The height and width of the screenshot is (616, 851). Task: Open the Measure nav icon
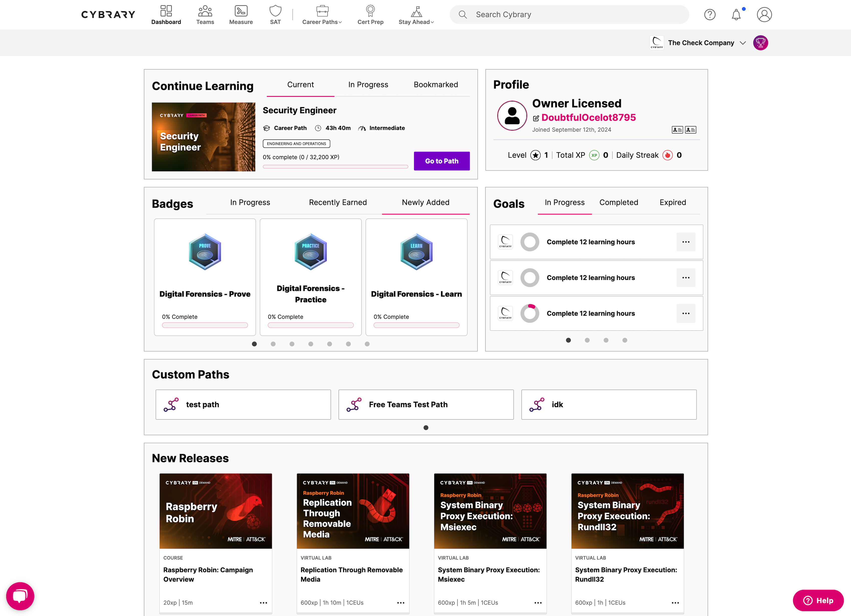click(x=241, y=11)
